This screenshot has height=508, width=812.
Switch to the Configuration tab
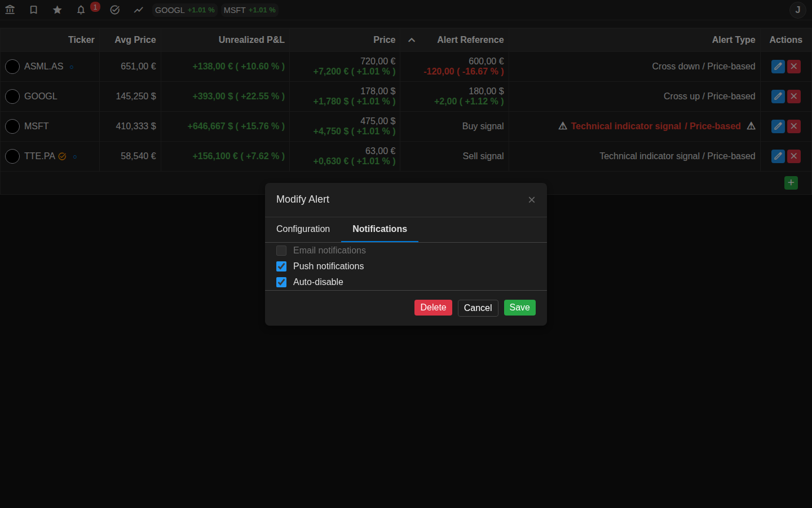click(x=303, y=229)
